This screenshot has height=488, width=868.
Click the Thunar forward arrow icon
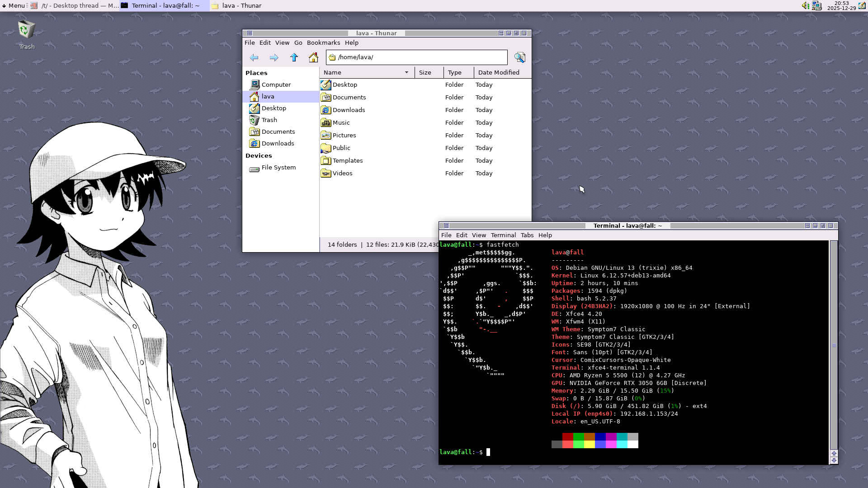point(274,57)
